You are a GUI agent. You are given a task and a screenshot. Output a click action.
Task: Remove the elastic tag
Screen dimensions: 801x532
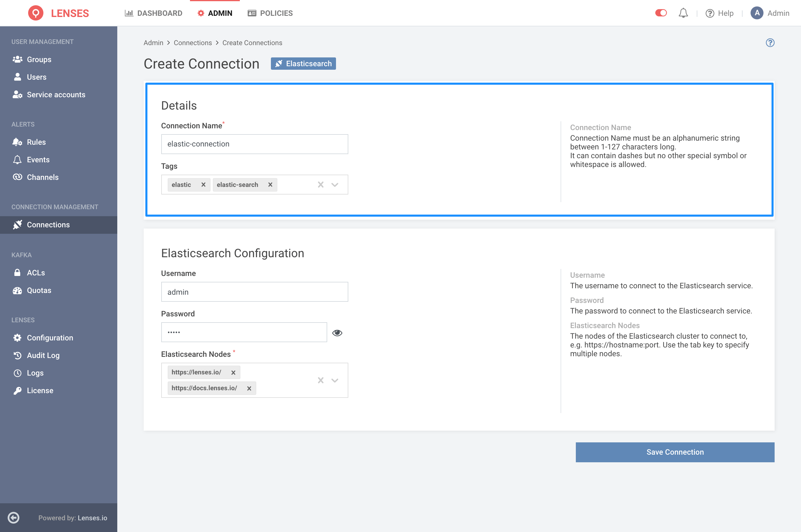(x=203, y=185)
